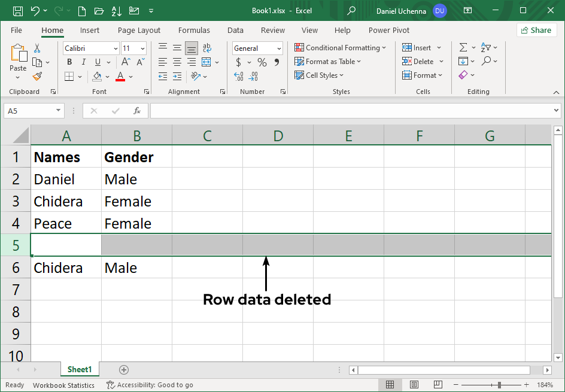Screen dimensions: 565x392
Task: Click the Wrap Text icon
Action: 207,47
